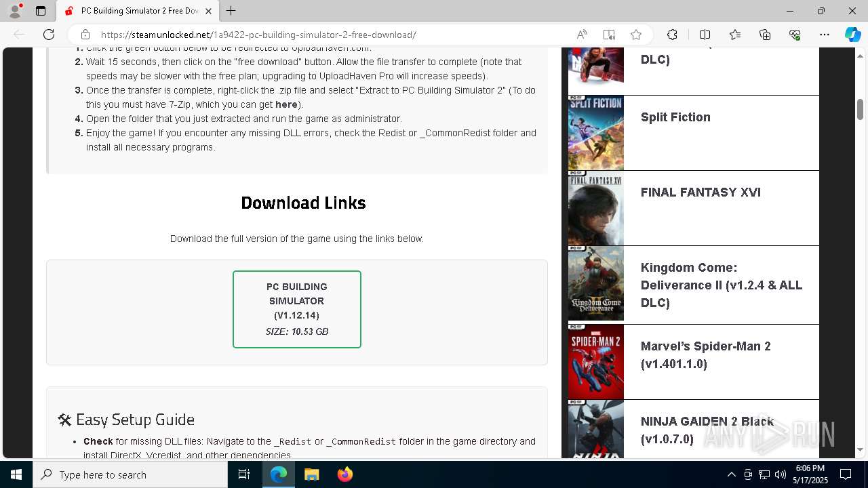Open File Explorer from the taskbar
The width and height of the screenshot is (868, 488).
pyautogui.click(x=311, y=474)
